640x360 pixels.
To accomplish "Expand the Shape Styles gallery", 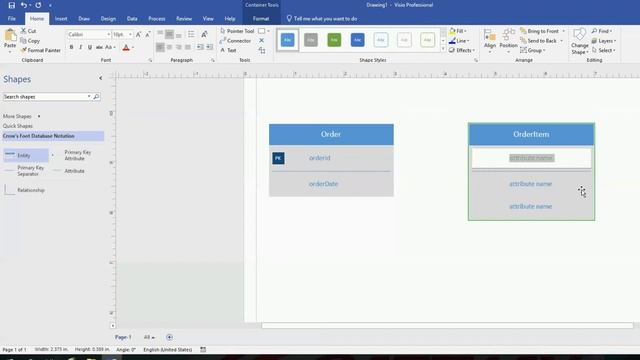I will point(443,49).
